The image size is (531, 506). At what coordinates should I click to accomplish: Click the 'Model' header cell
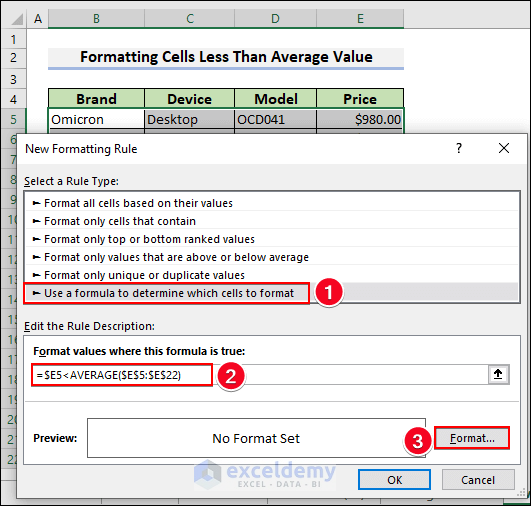pos(276,99)
